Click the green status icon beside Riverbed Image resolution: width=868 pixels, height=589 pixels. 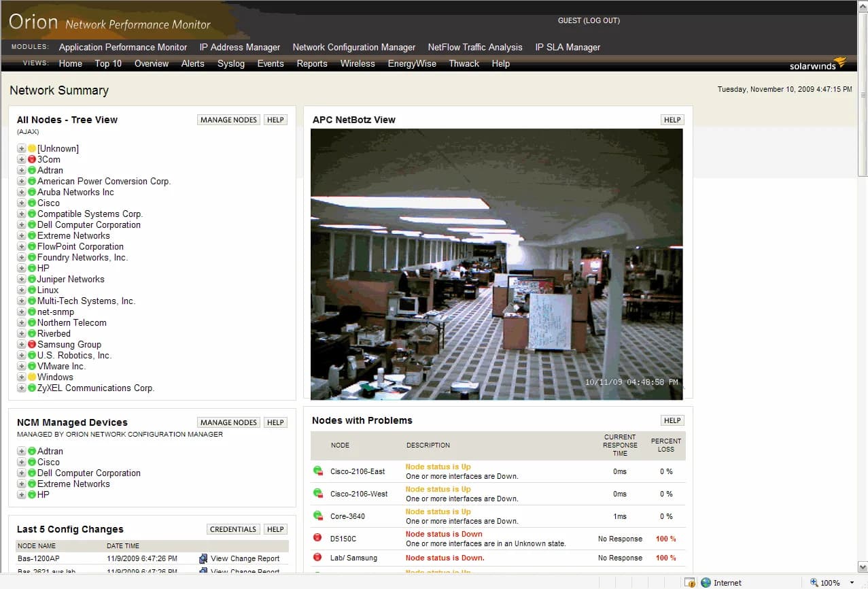click(x=32, y=333)
